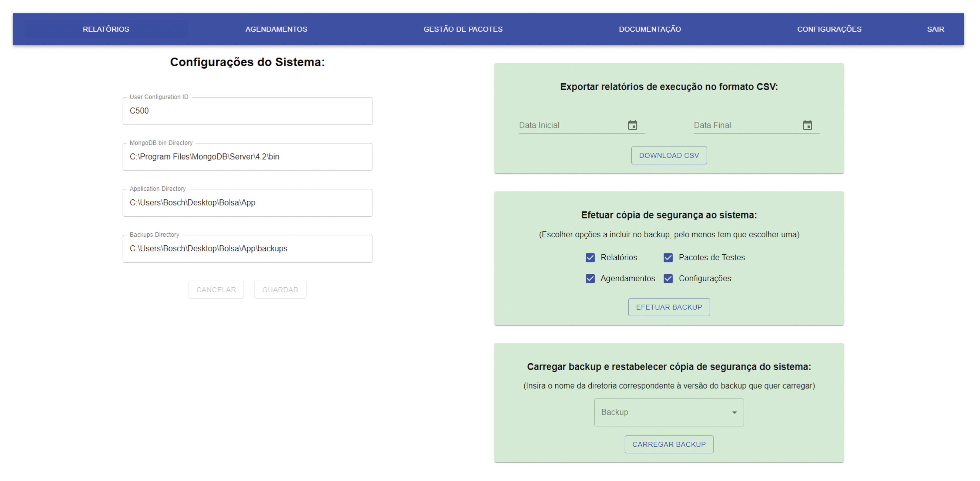Screen dimensions: 980x481
Task: Expand the Backup dropdown arrow
Action: click(734, 412)
